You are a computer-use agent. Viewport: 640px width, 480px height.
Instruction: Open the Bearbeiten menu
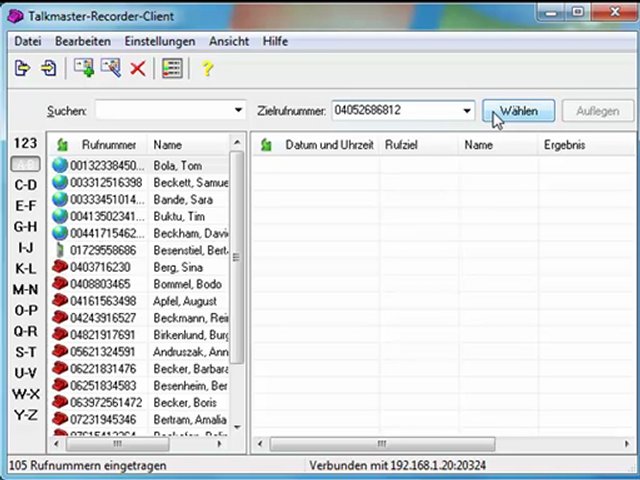(83, 41)
